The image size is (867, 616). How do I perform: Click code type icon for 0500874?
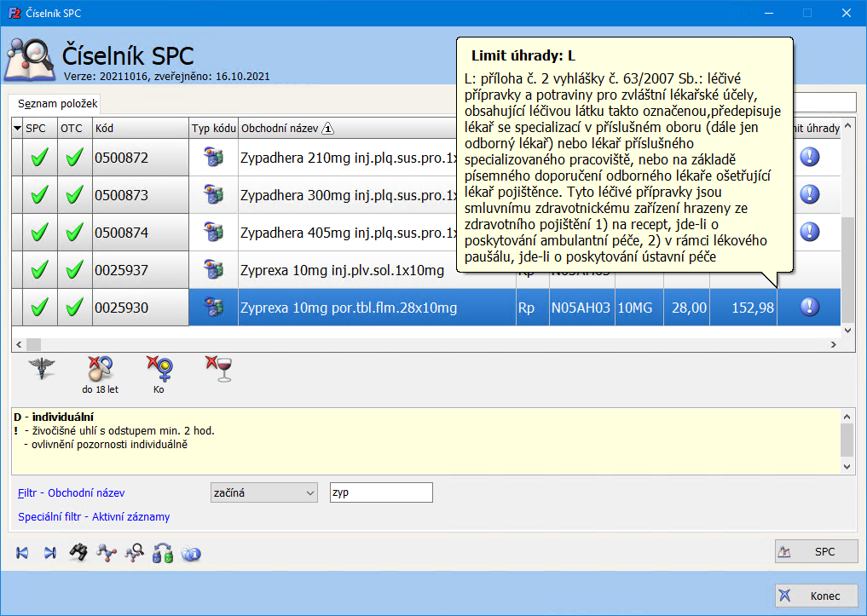(x=213, y=232)
